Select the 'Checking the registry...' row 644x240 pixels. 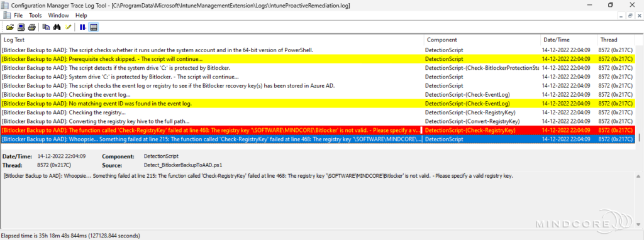point(318,112)
